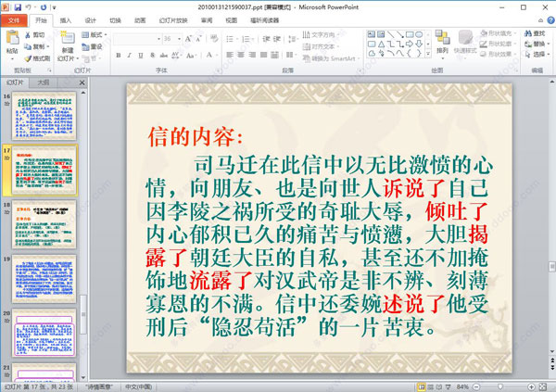Switch to the Outline (大纲) pane tab

coord(44,82)
